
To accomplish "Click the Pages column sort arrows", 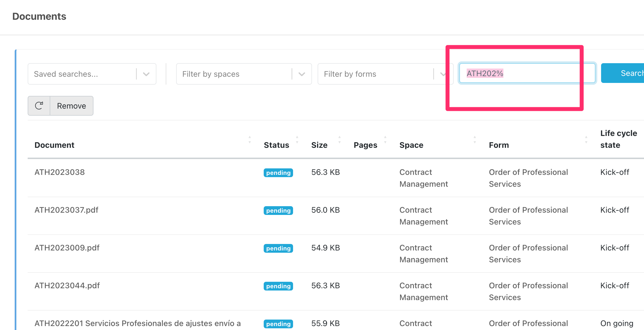I will [385, 140].
